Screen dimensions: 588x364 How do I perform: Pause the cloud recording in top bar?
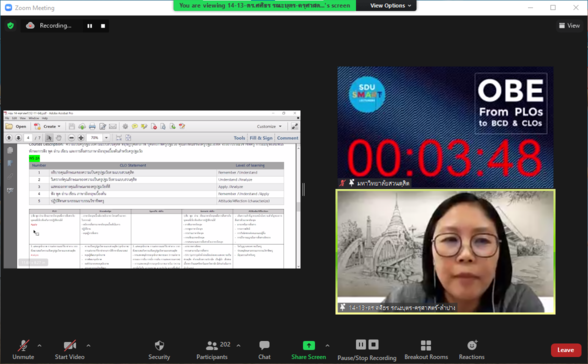90,26
